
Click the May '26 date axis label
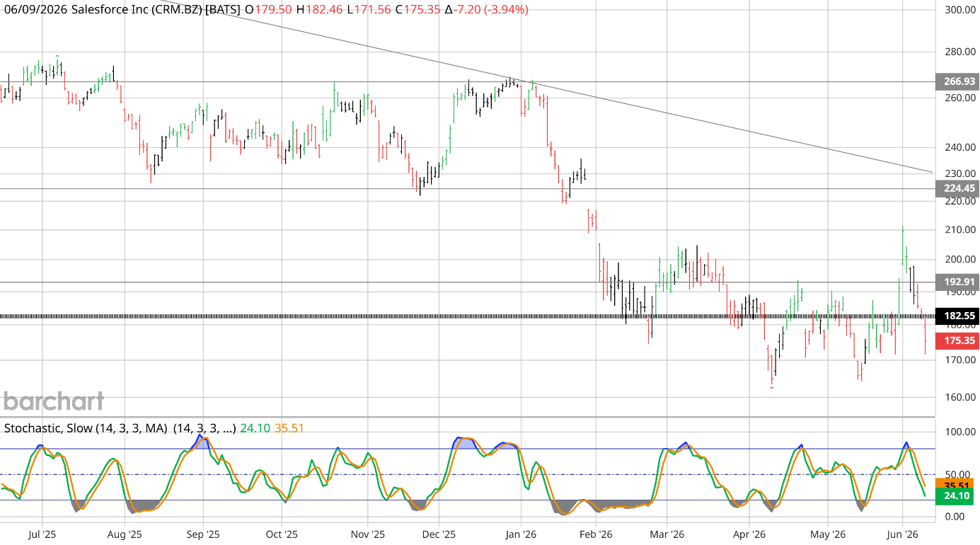828,534
